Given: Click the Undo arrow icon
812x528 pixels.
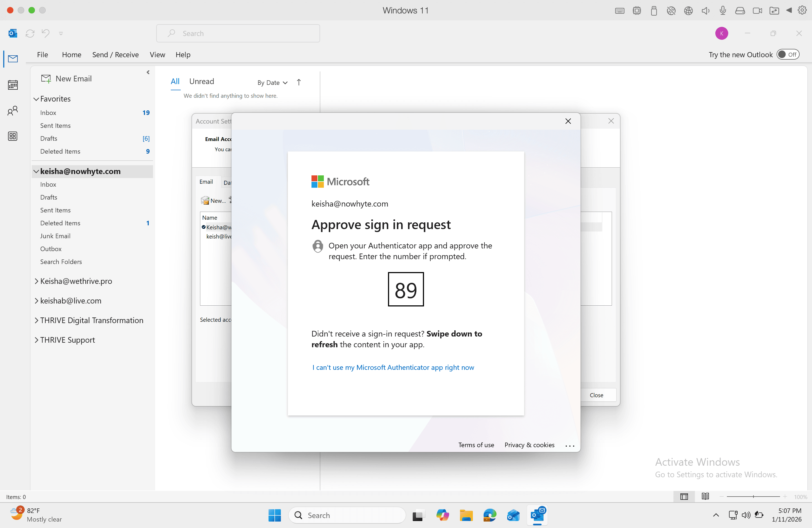Looking at the screenshot, I should (45, 33).
